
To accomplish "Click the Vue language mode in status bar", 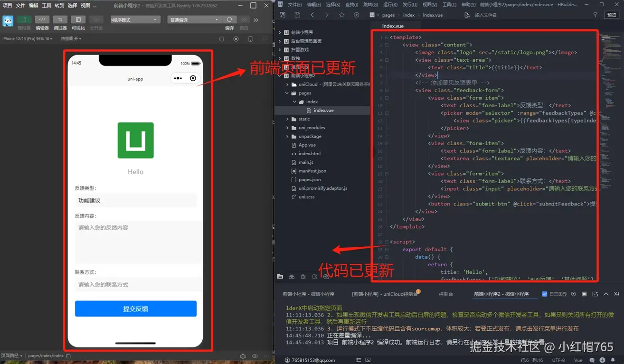I will pyautogui.click(x=578, y=360).
